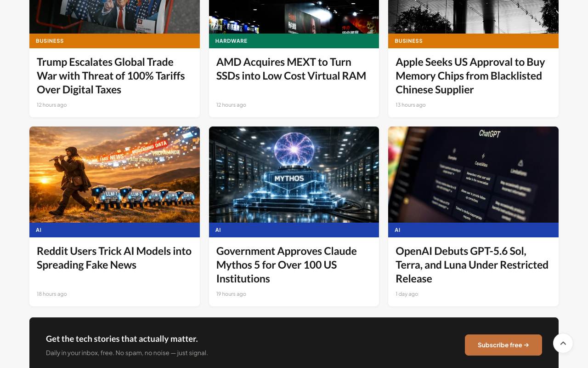Open the Trump Escalates Global Trade War headline
Screen dimensions: 588x368
[x=111, y=75]
